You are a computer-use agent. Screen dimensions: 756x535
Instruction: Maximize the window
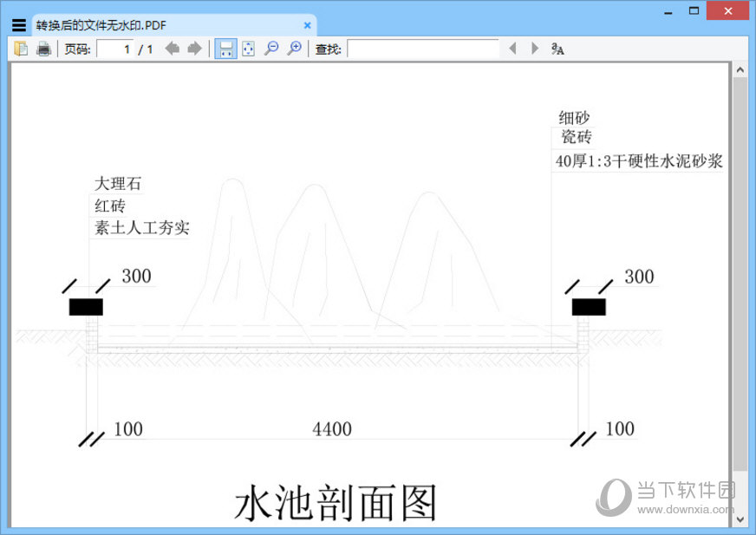(x=694, y=10)
